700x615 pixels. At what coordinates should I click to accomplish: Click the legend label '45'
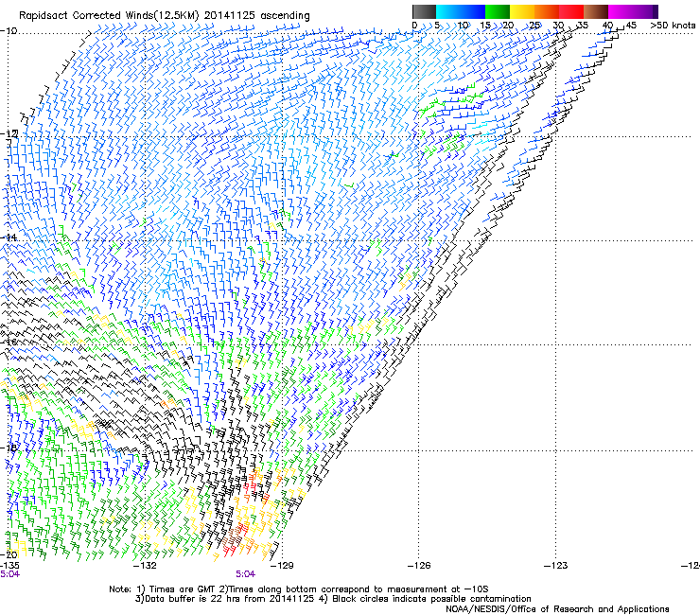(x=631, y=25)
